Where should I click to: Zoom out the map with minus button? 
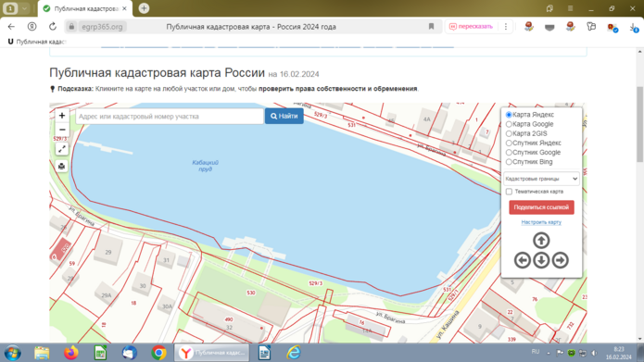62,130
